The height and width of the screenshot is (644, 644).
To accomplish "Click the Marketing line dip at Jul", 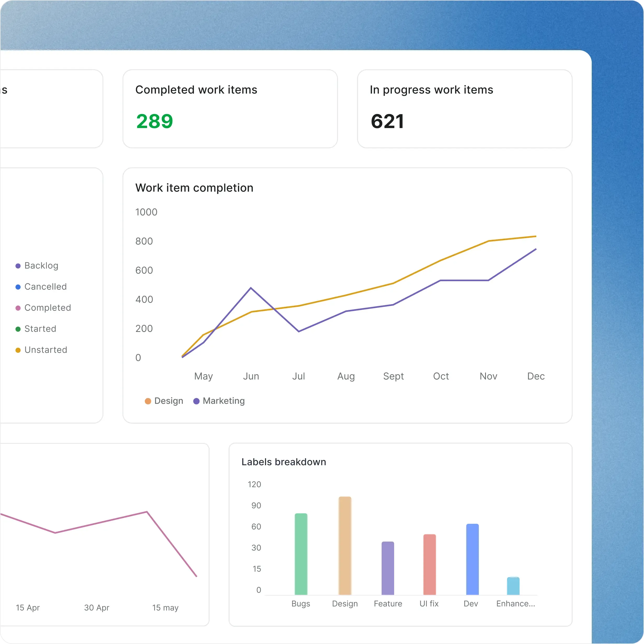I will pyautogui.click(x=299, y=331).
